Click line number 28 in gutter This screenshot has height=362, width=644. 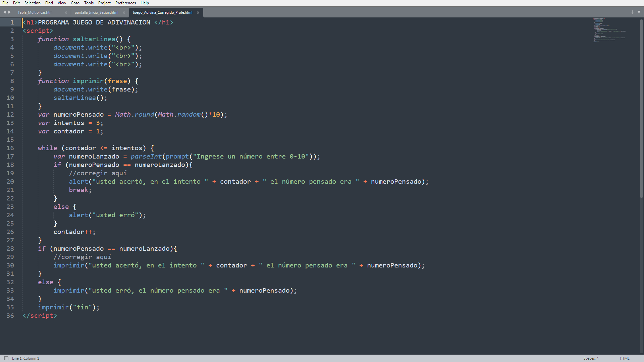click(x=10, y=249)
